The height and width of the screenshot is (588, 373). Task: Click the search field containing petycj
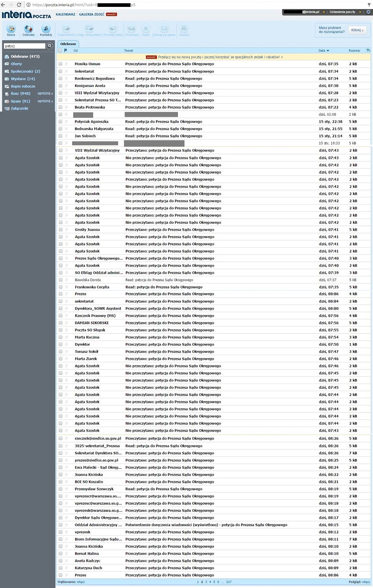pos(25,46)
